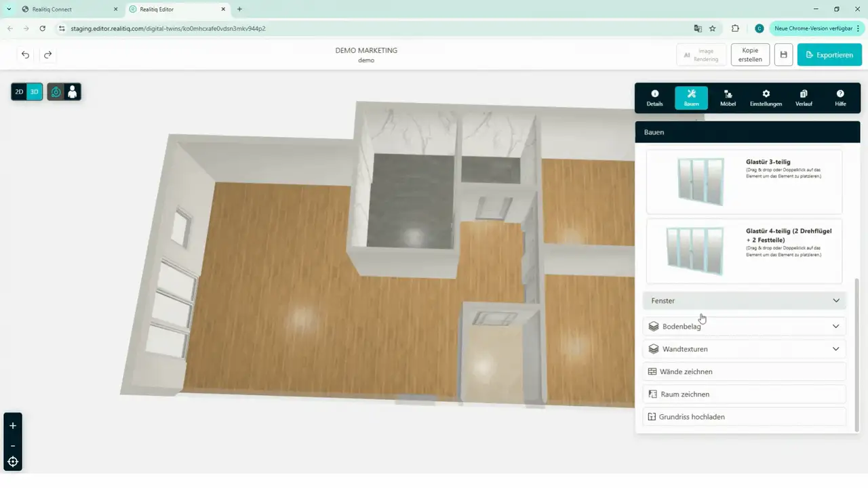The width and height of the screenshot is (868, 488).
Task: Zoom out with the minus button
Action: click(x=12, y=445)
